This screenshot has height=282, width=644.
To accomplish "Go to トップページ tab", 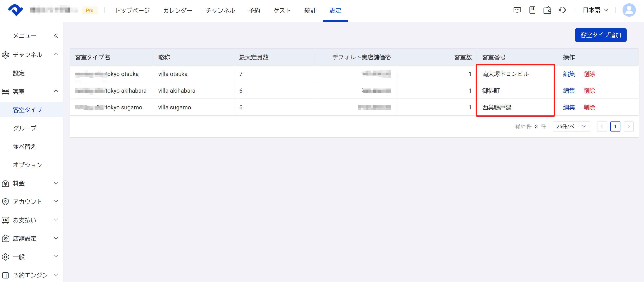I will (132, 10).
